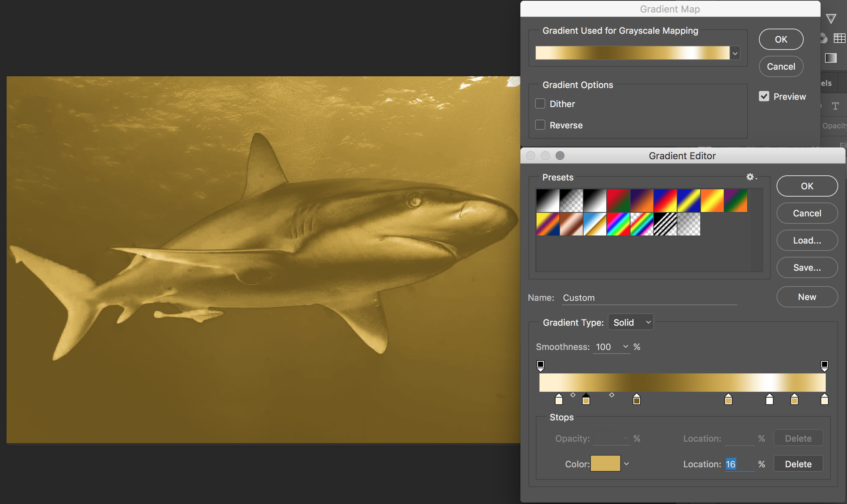Click the color stop Location field showing 16

739,464
